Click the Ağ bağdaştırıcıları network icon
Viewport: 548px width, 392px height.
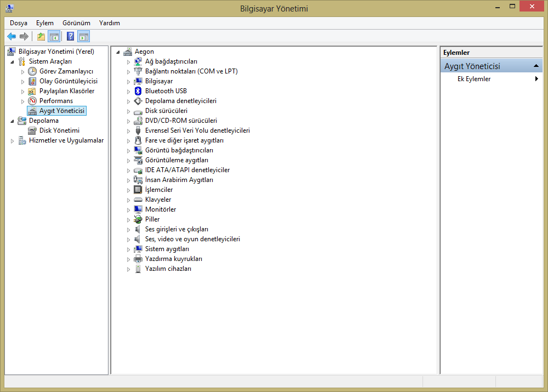(138, 61)
